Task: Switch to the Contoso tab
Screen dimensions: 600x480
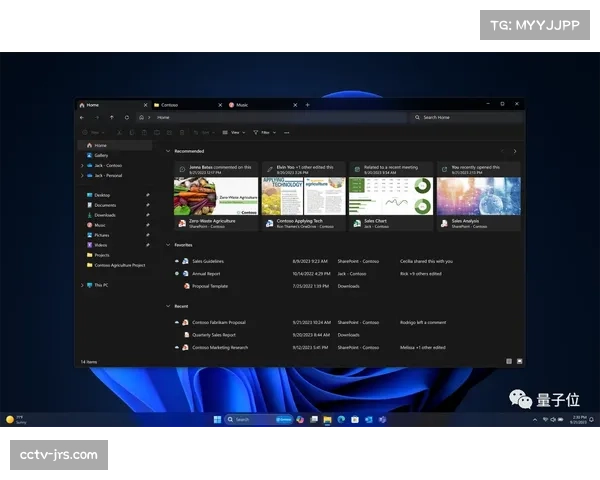Action: (x=170, y=104)
